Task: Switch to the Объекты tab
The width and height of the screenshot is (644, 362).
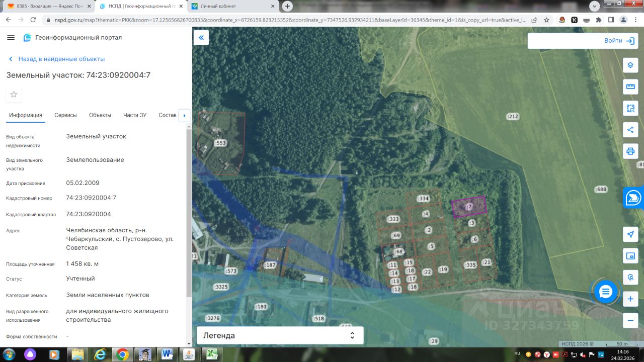Action: [x=100, y=115]
